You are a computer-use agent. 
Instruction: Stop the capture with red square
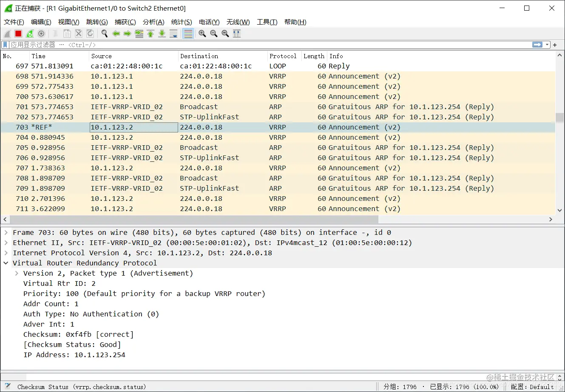click(18, 34)
